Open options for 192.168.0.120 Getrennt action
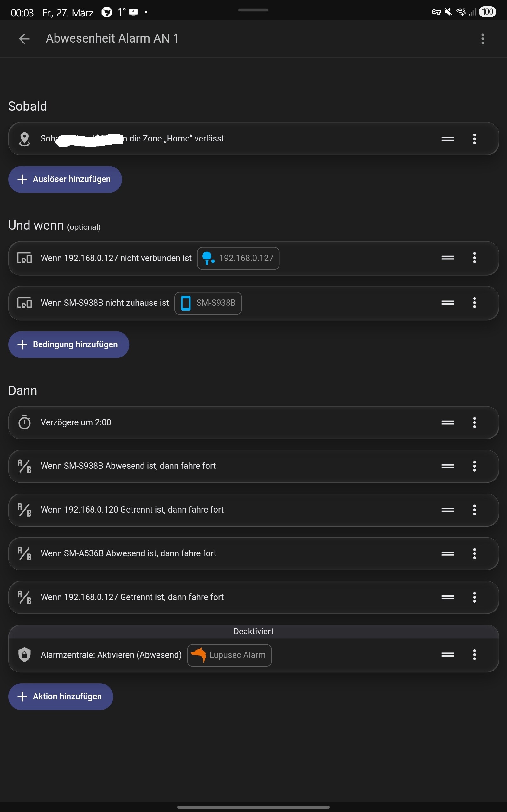This screenshot has height=812, width=507. coord(474,510)
